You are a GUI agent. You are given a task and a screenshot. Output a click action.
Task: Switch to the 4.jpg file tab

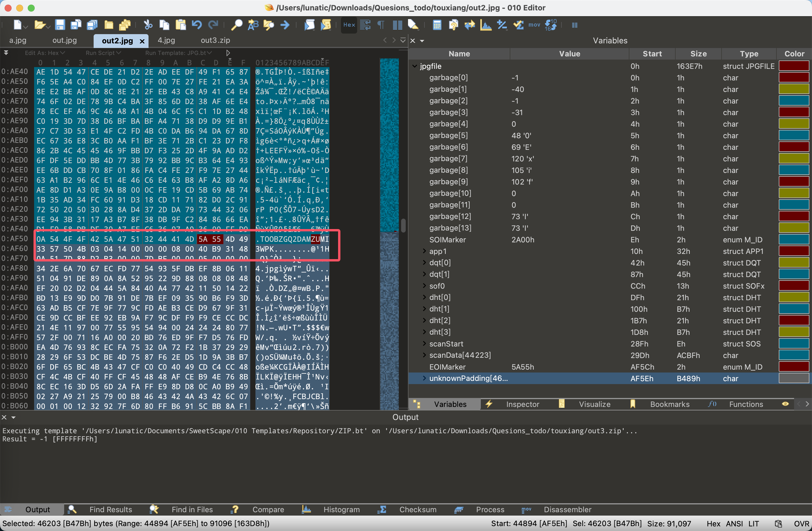coord(166,40)
